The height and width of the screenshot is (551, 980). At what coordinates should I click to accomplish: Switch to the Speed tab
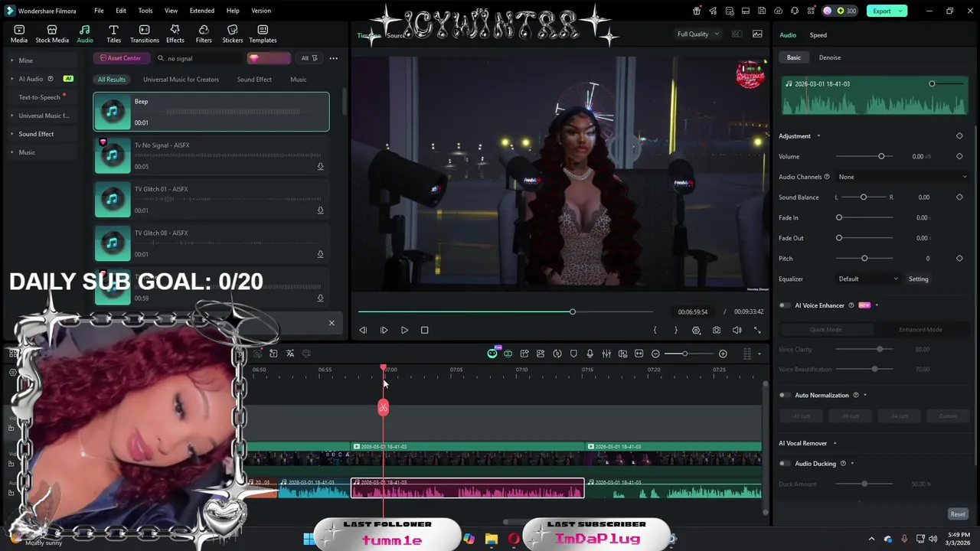818,35
